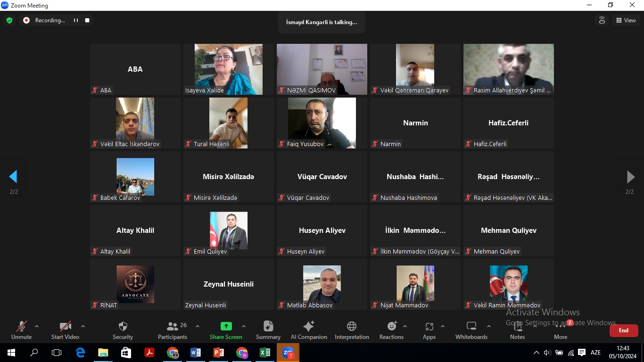Start Video camera
The width and height of the screenshot is (644, 362).
click(x=65, y=330)
